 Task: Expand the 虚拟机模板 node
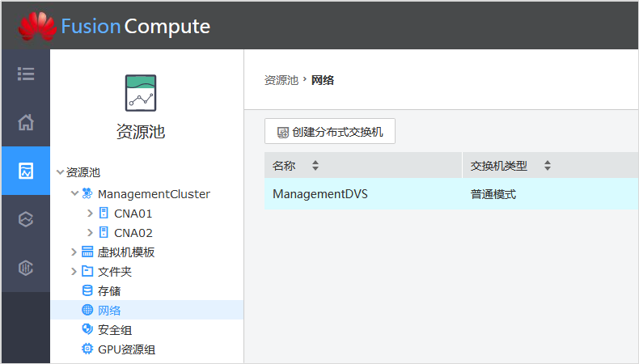coord(74,252)
